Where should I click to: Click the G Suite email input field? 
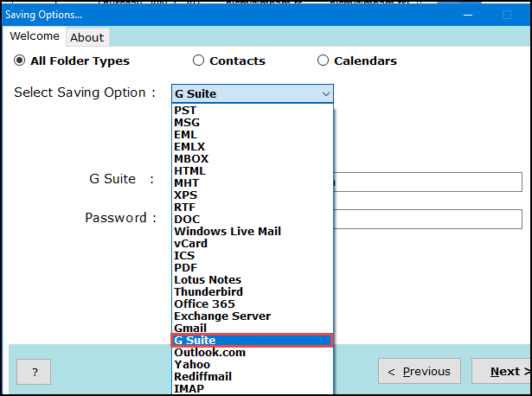click(x=428, y=182)
